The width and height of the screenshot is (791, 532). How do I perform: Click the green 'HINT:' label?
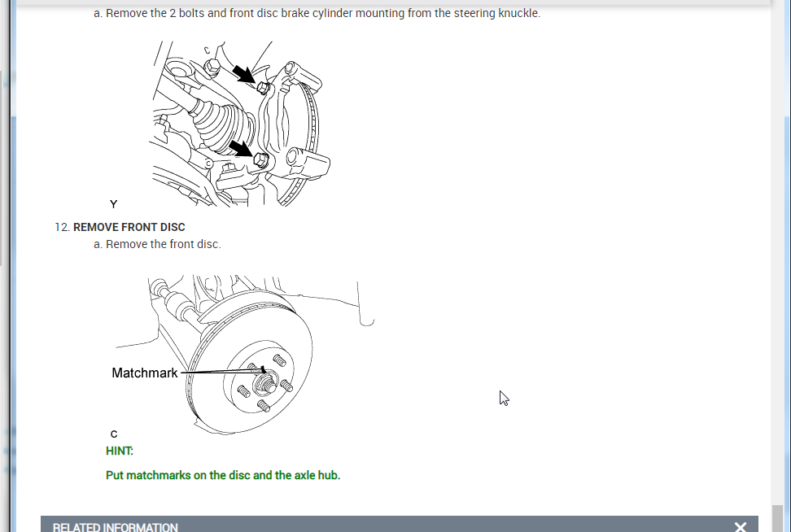(120, 451)
